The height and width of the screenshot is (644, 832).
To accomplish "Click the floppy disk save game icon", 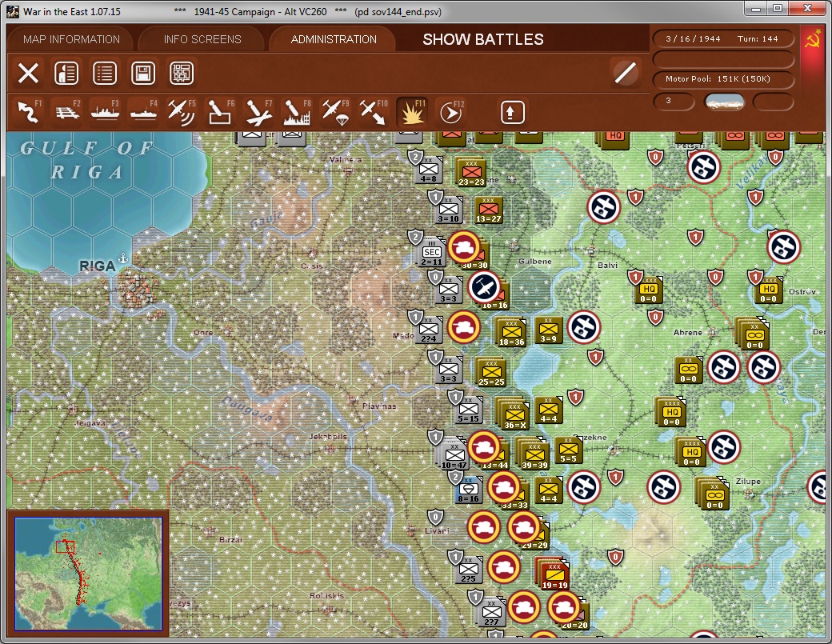I will 142,74.
